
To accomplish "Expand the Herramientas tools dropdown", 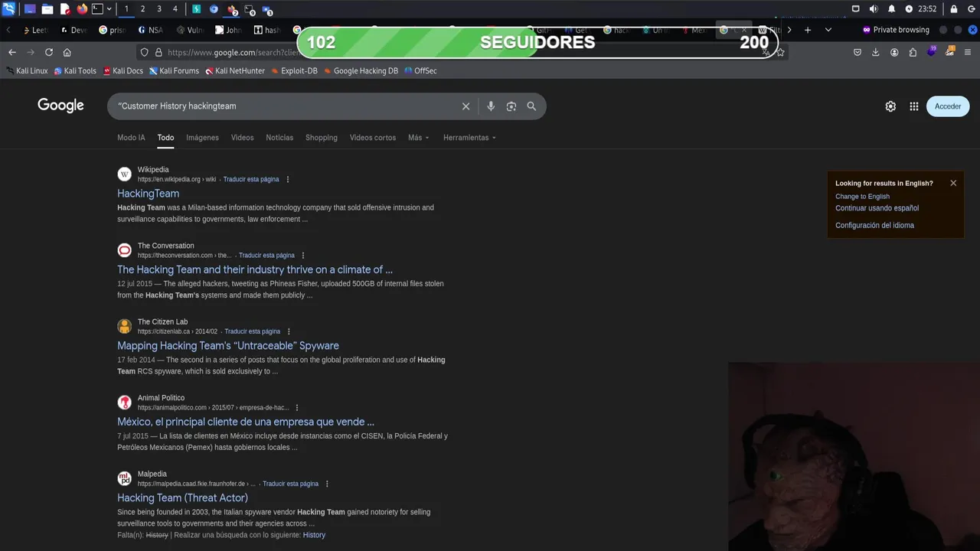I will [469, 138].
